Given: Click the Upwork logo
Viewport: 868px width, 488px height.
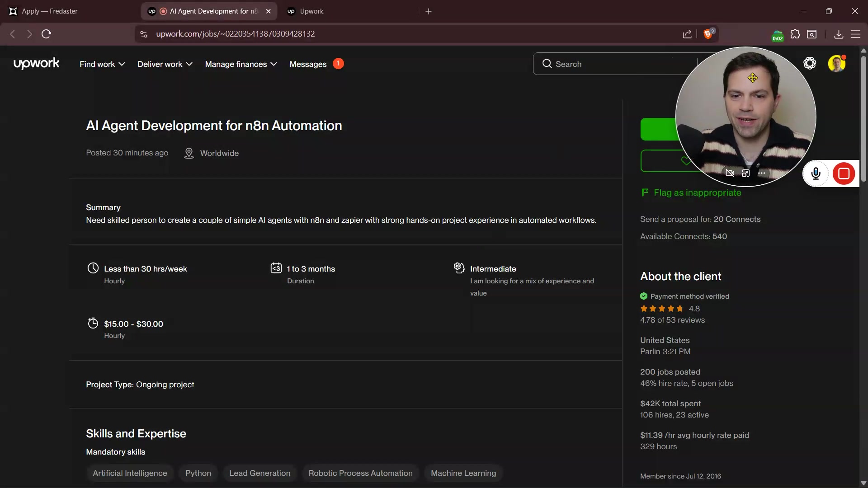Looking at the screenshot, I should 37,64.
